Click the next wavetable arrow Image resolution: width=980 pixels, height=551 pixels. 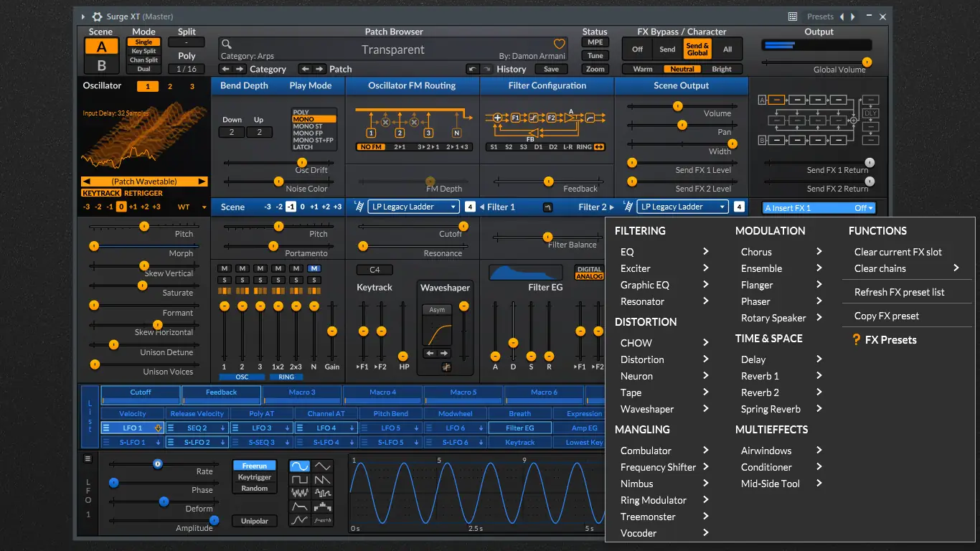click(202, 182)
